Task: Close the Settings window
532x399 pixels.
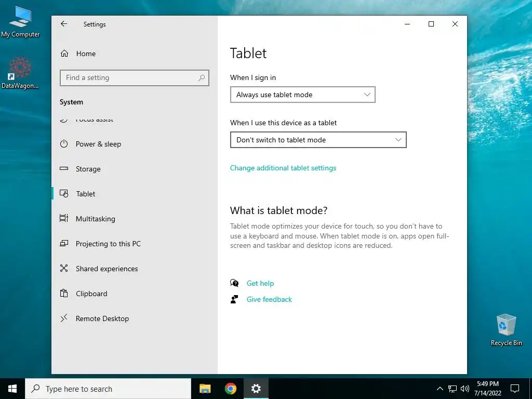Action: coord(455,24)
